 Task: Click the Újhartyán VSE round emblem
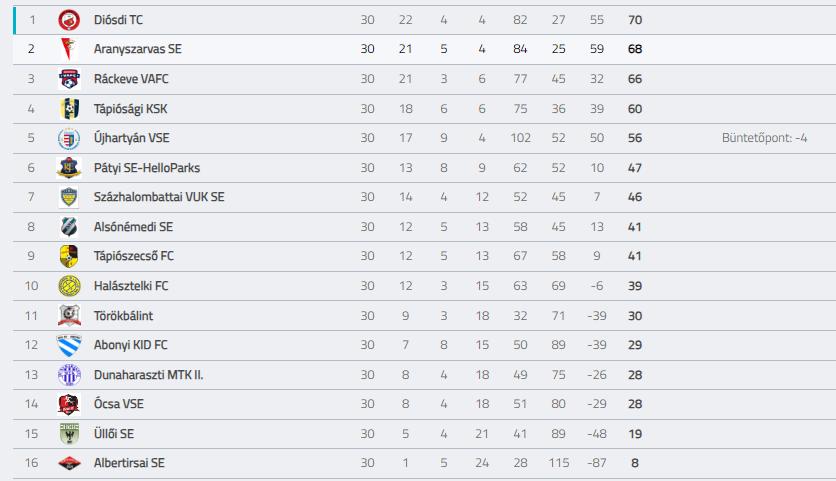(69, 139)
